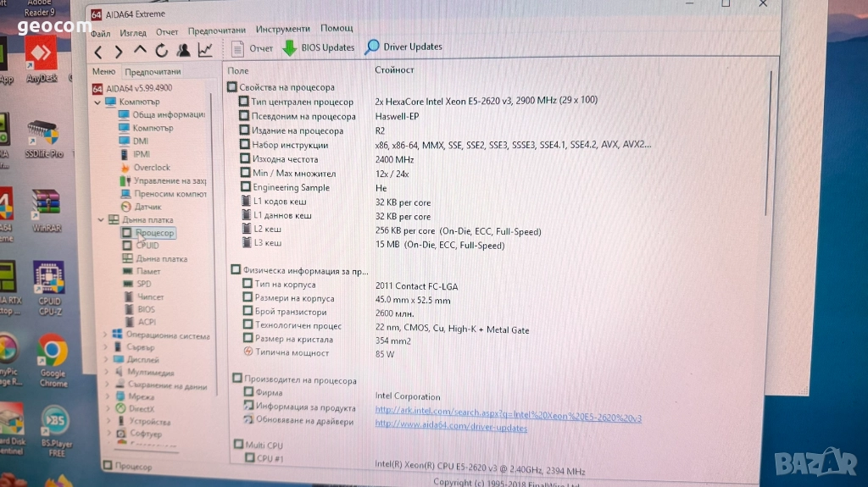Expand the DirectX tree node
The height and width of the screenshot is (487, 868).
(108, 409)
